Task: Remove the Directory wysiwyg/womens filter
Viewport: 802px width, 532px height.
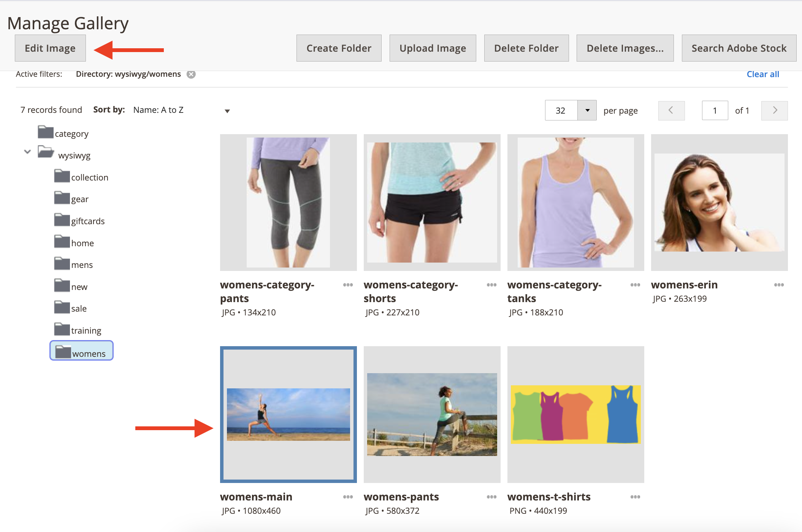Action: point(191,74)
